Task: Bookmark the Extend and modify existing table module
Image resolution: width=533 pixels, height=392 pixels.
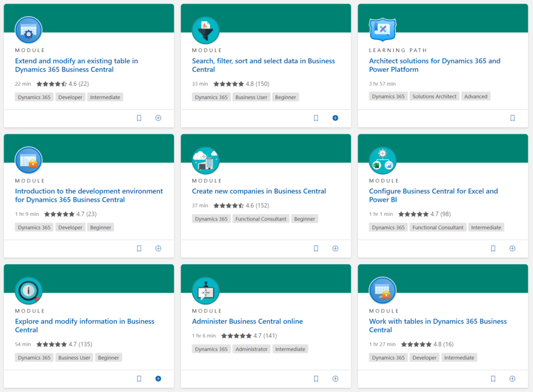Action: tap(139, 118)
